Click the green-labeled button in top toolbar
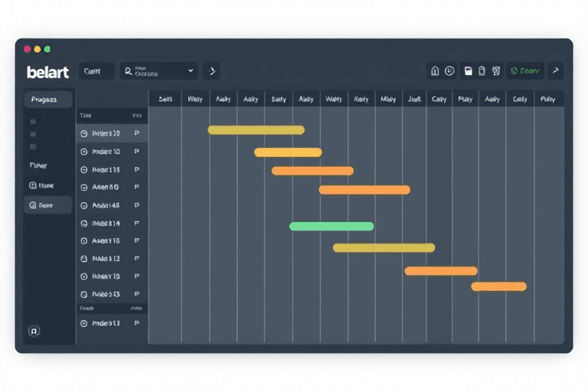 coord(525,71)
